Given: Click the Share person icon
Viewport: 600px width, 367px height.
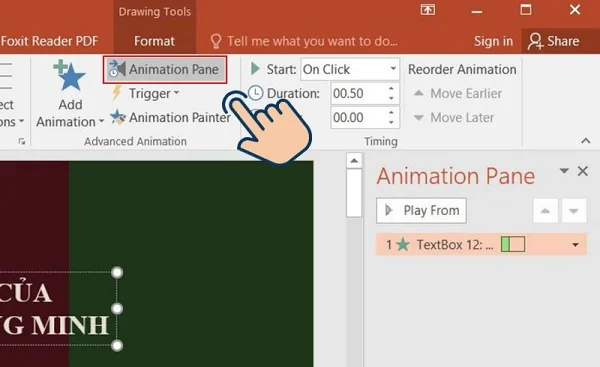Looking at the screenshot, I should (x=535, y=41).
